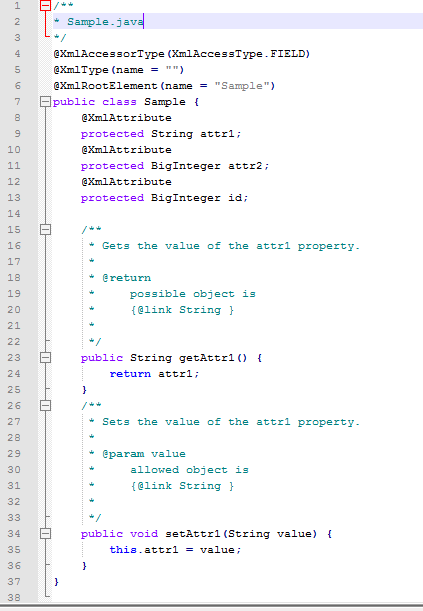Collapse the getAttr1 method fold marker

[x=46, y=358]
